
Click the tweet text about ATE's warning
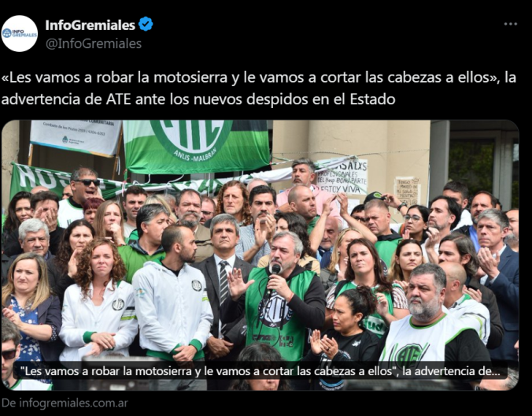[259, 88]
